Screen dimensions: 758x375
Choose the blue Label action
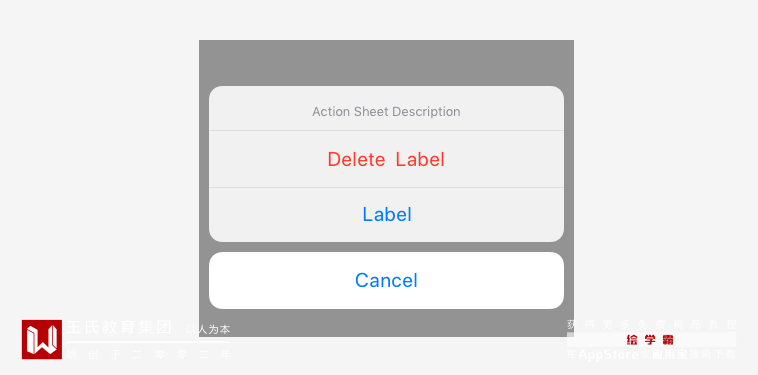pos(386,215)
